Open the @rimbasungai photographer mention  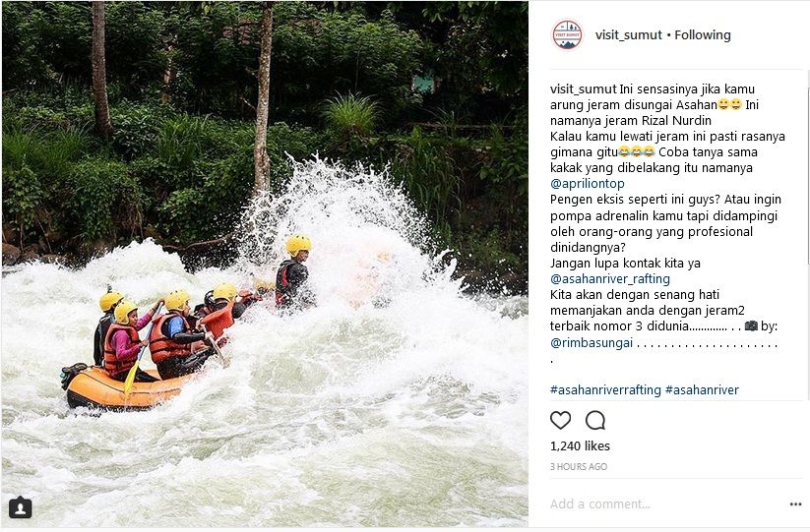[x=592, y=342]
